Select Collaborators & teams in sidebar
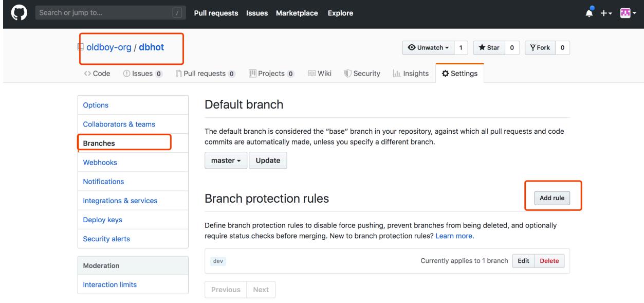The width and height of the screenshot is (644, 303). (133, 124)
